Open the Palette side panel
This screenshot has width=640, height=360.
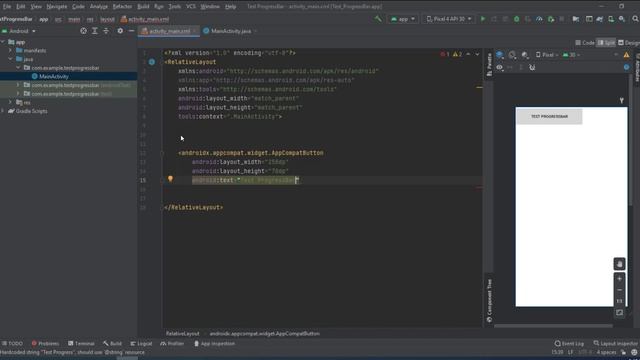[489, 64]
